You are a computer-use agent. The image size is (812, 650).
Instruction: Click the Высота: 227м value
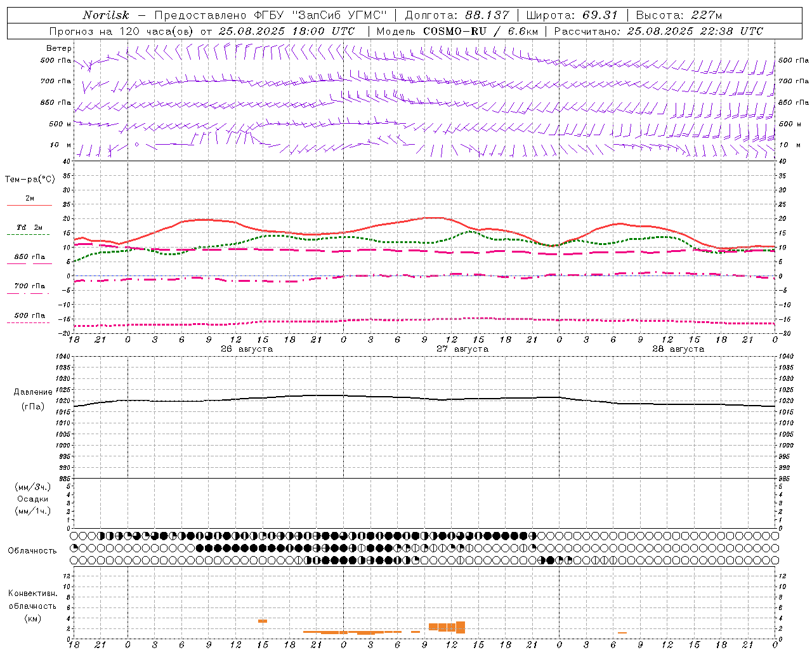[x=679, y=15]
